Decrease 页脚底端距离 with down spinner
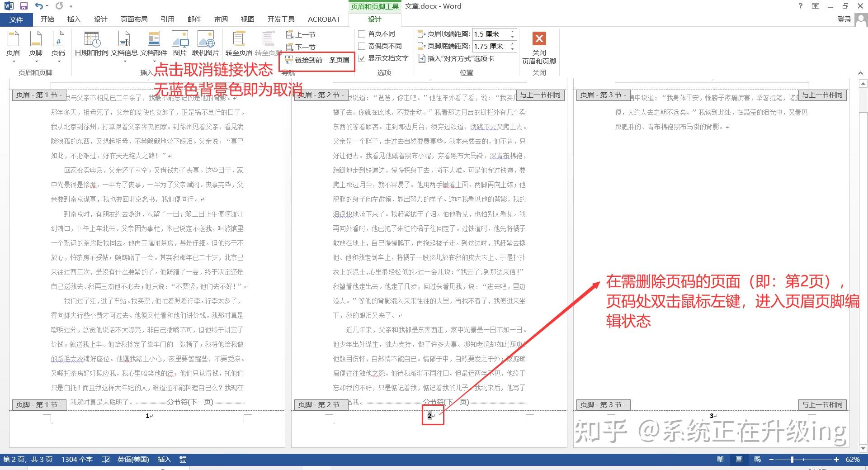868x470 pixels. 512,48
